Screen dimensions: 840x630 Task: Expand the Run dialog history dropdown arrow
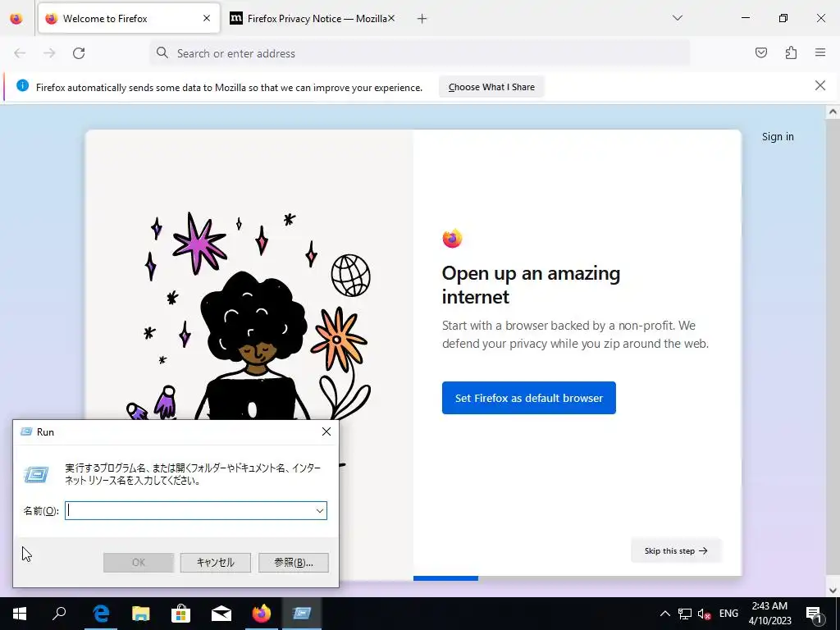click(320, 510)
